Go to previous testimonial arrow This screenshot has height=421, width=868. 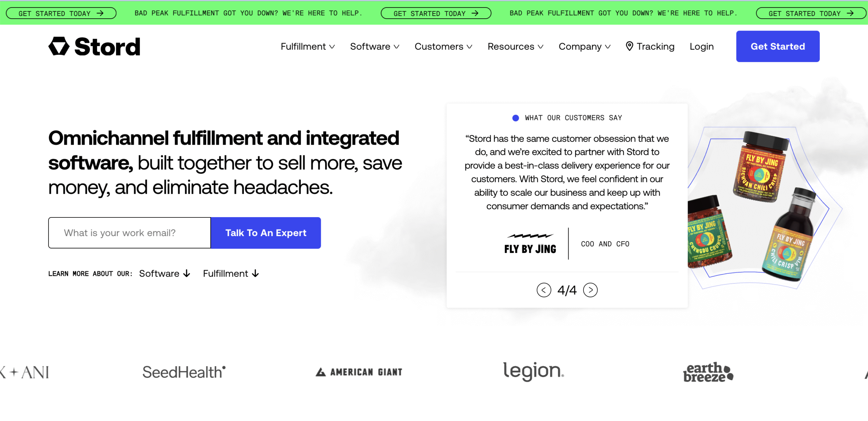544,290
